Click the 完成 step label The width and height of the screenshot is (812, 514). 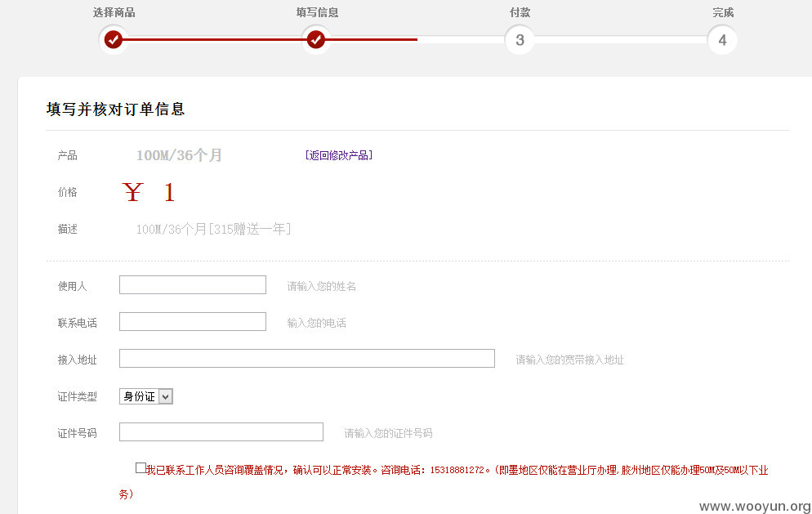[x=723, y=12]
